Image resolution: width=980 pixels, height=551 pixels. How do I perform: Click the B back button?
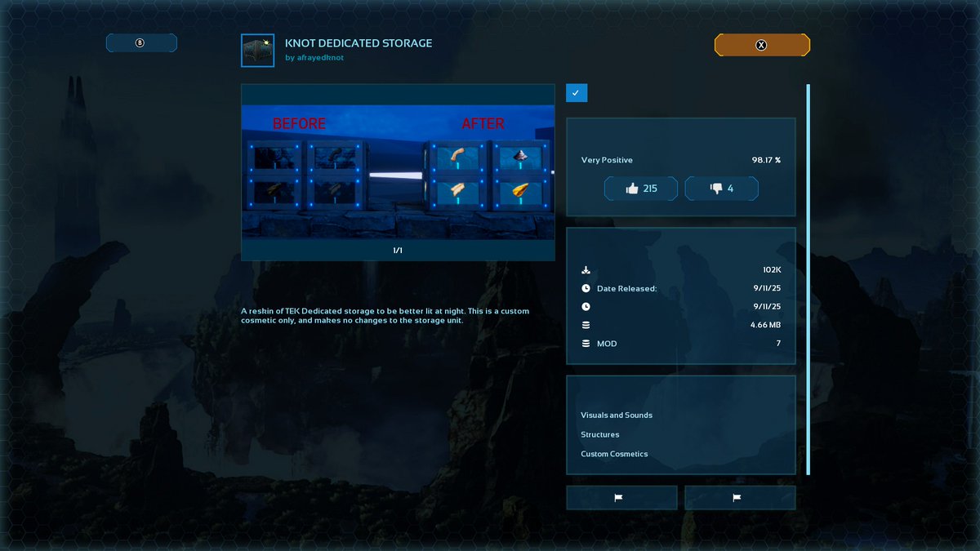(141, 42)
